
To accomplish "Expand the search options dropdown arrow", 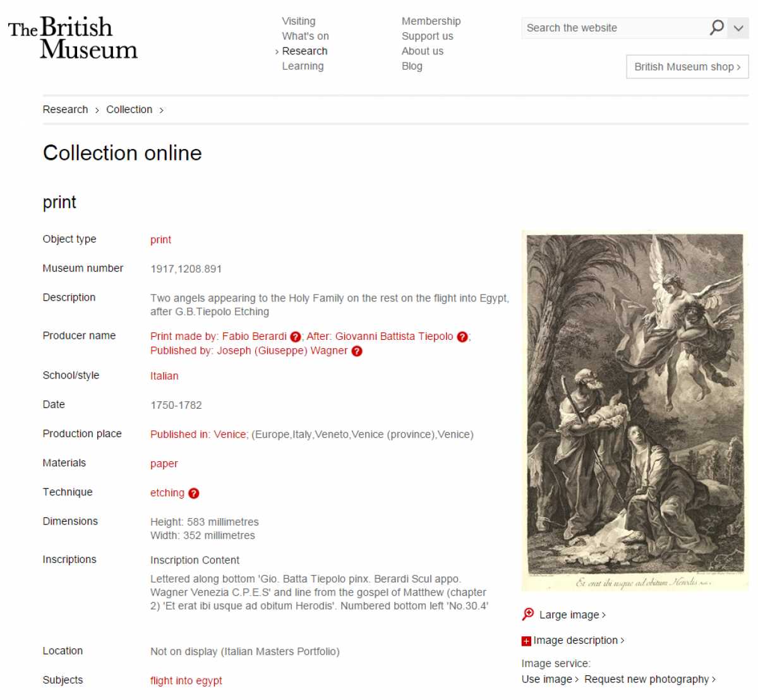I will point(738,28).
